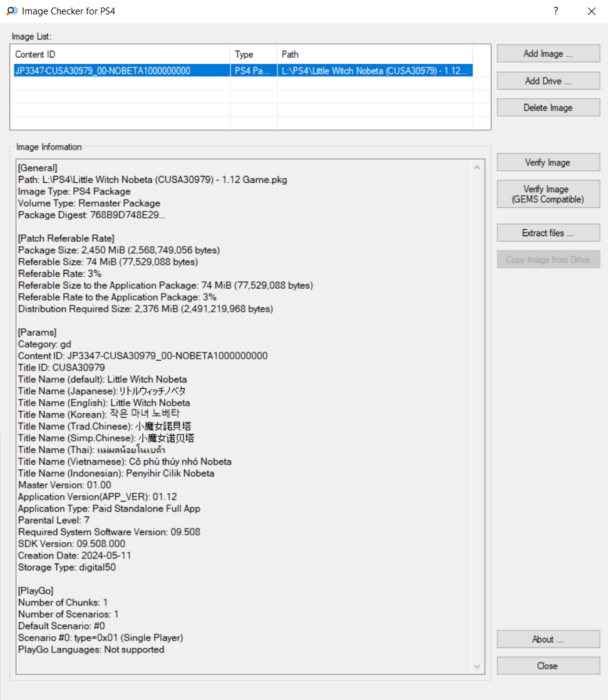This screenshot has width=608, height=700.
Task: Click the Image Type: PS4 Package line
Action: (74, 192)
